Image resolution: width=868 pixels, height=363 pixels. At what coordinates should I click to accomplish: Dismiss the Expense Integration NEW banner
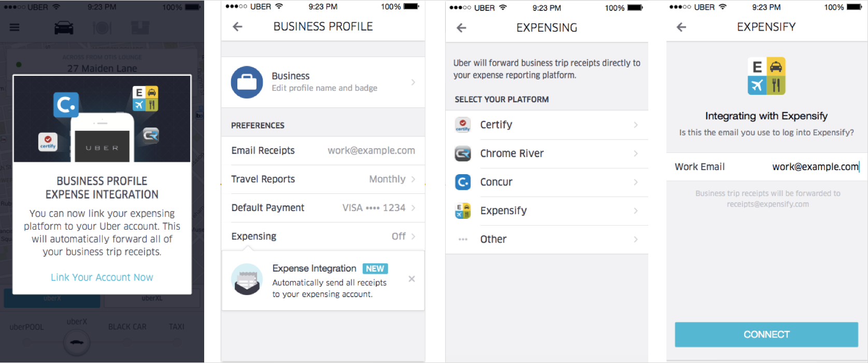(x=411, y=279)
